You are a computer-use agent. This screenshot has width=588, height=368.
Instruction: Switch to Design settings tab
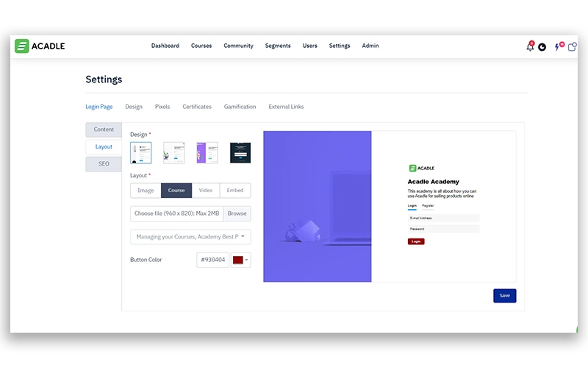pyautogui.click(x=134, y=107)
